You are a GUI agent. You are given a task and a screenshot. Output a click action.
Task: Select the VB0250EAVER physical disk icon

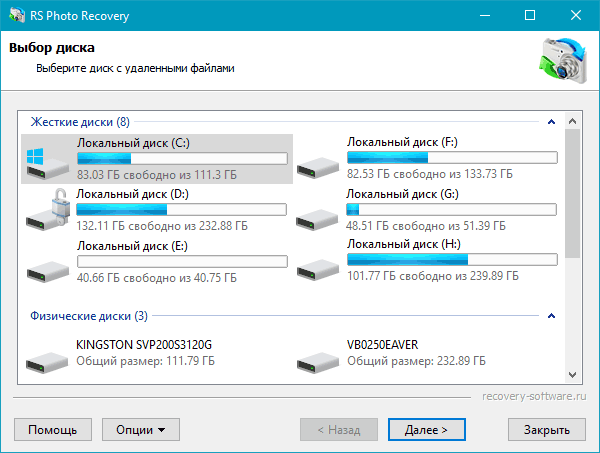(x=318, y=362)
